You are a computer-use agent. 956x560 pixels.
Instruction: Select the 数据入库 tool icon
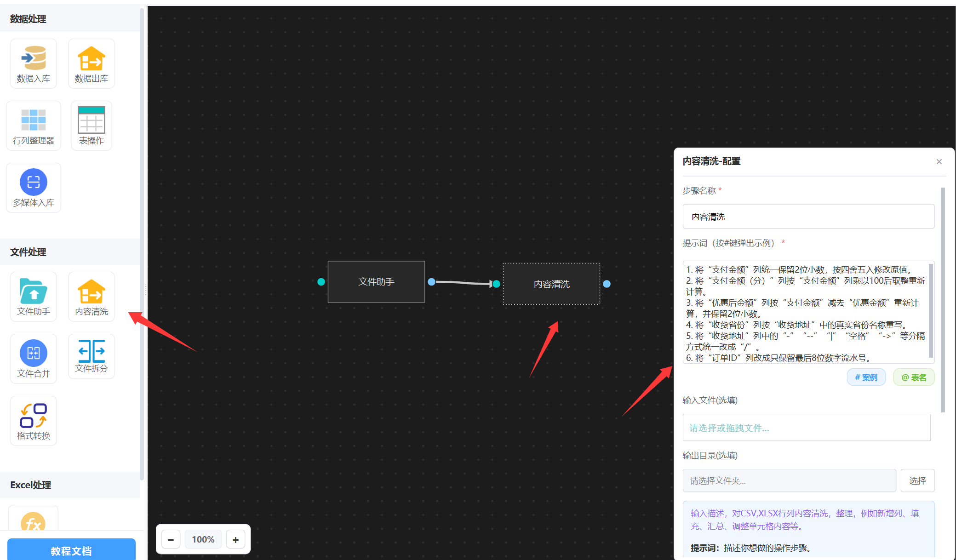[34, 63]
